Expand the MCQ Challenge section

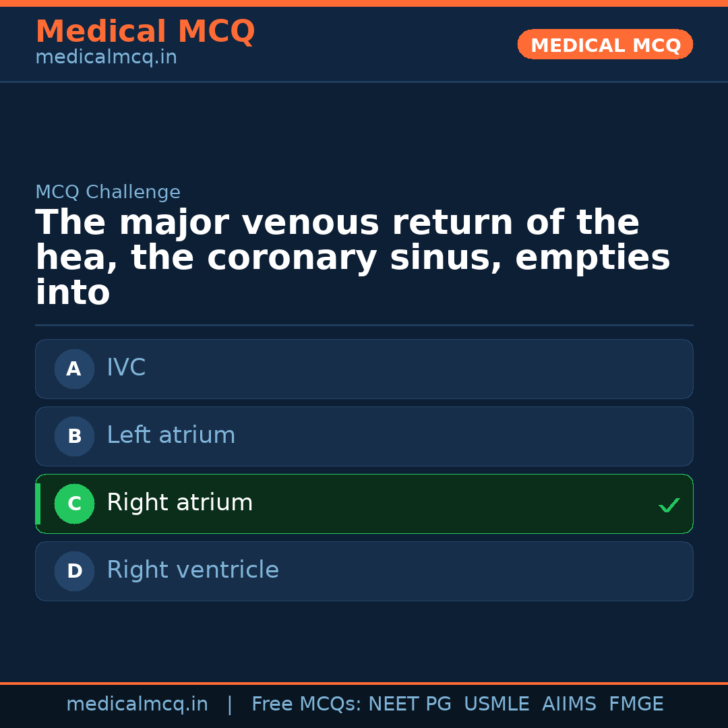coord(108,192)
